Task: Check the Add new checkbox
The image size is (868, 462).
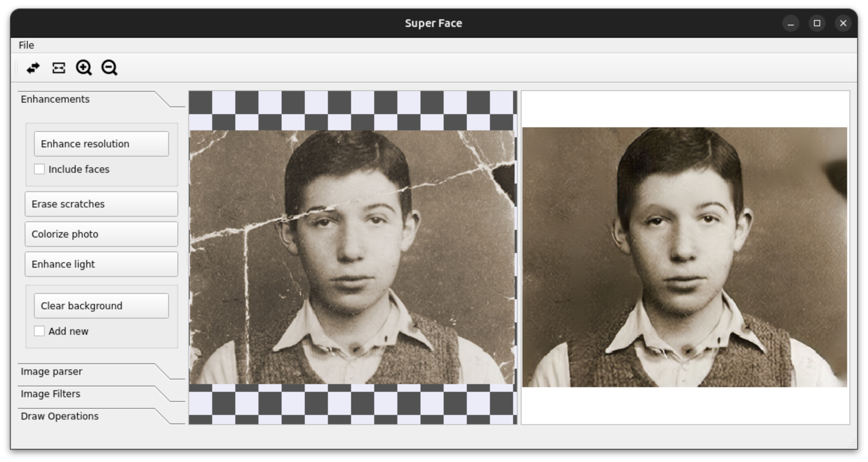Action: tap(39, 331)
